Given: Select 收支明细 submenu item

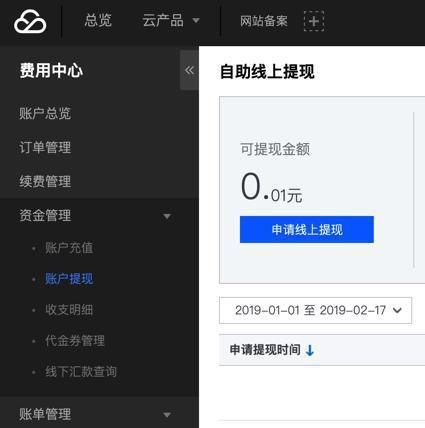Looking at the screenshot, I should tap(69, 310).
